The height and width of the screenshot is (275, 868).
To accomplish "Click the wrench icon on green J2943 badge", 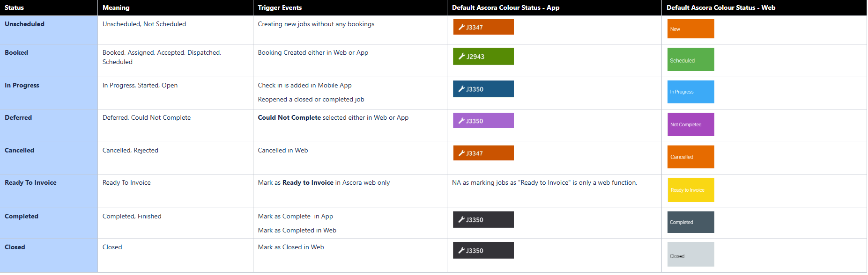I will tap(461, 57).
